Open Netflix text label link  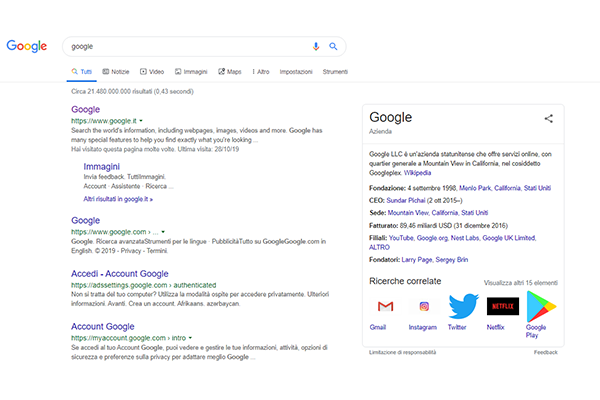pyautogui.click(x=496, y=327)
